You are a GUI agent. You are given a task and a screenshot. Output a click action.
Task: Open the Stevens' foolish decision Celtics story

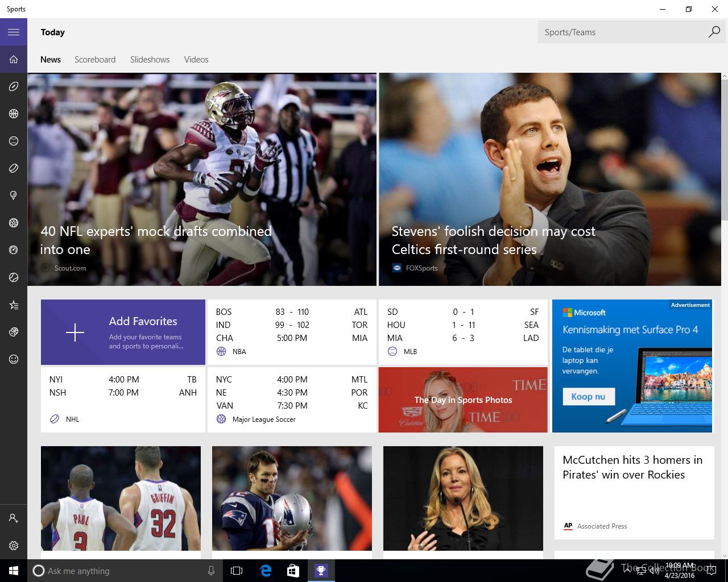tap(550, 179)
